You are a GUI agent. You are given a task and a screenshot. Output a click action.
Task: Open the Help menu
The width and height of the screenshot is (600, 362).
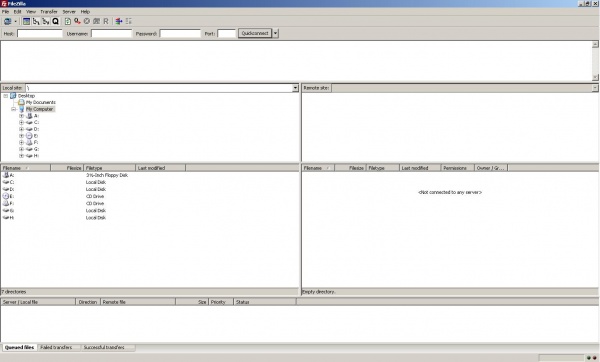(x=85, y=12)
